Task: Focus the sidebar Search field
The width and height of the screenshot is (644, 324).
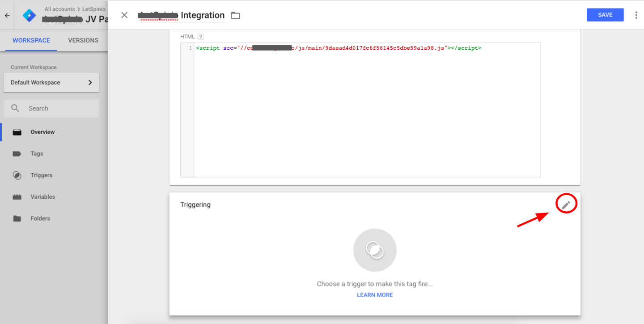Action: point(51,108)
